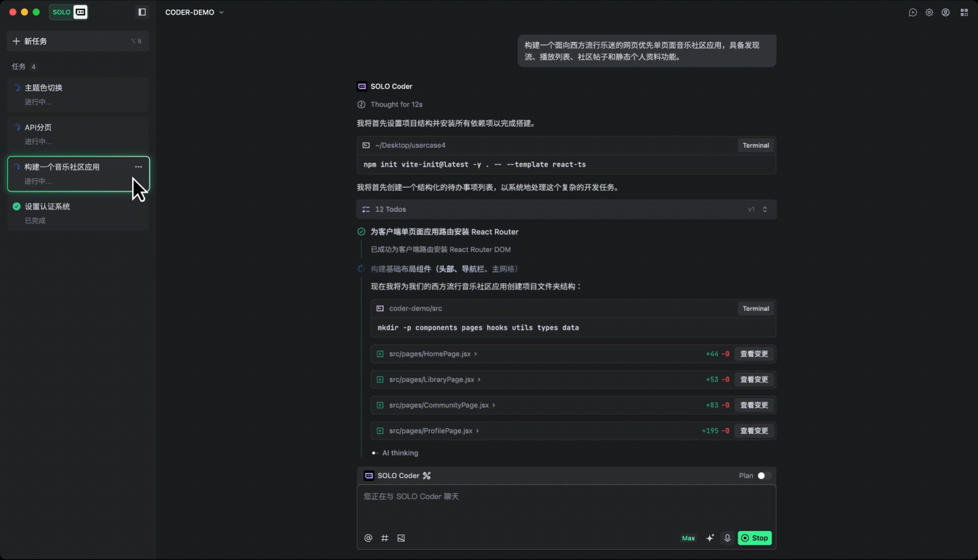
Task: Click 查看变更 for ProfilePage.jsx
Action: [755, 430]
